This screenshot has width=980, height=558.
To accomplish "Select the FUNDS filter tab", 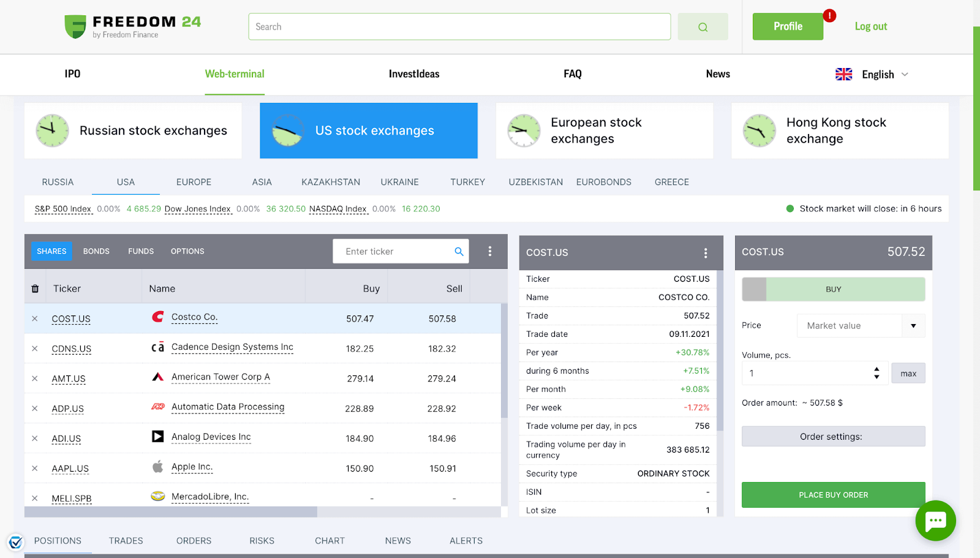I will click(x=141, y=251).
